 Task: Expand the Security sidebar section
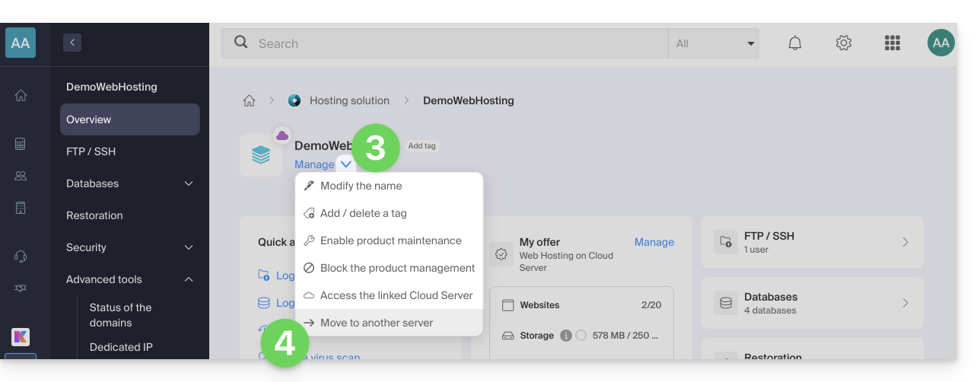189,247
